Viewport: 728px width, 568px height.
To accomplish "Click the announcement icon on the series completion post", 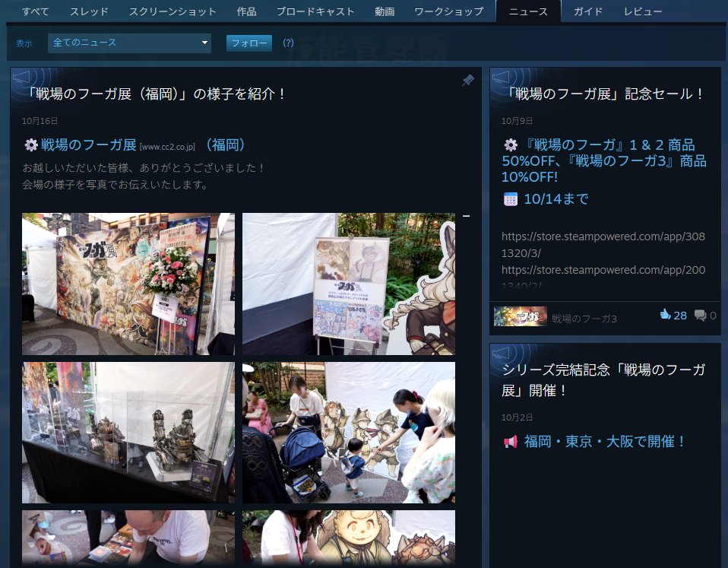I will coord(501,354).
